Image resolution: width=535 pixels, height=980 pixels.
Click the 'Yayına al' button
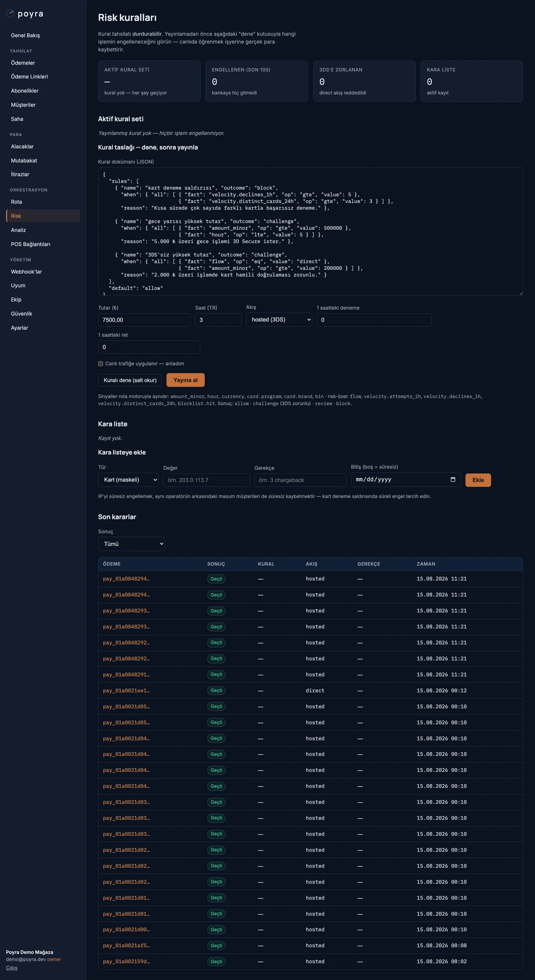point(186,380)
